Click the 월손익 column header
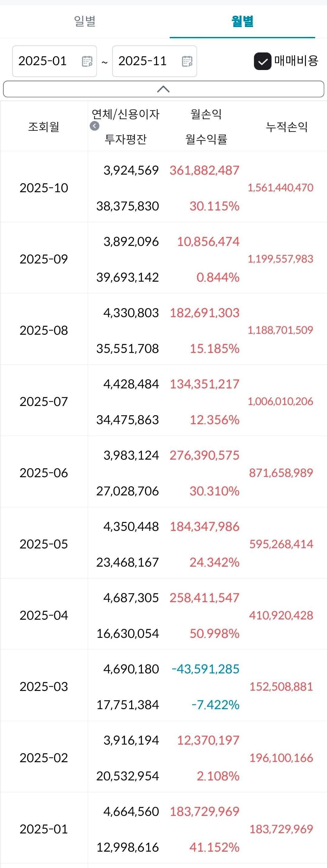Viewport: 327px width, 868px height. click(x=206, y=114)
